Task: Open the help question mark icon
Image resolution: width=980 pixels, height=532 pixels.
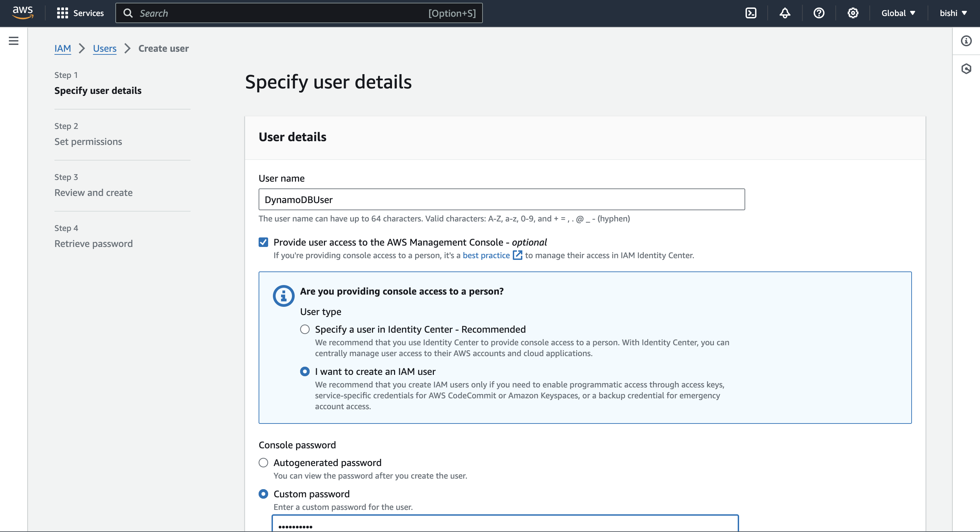Action: (819, 13)
